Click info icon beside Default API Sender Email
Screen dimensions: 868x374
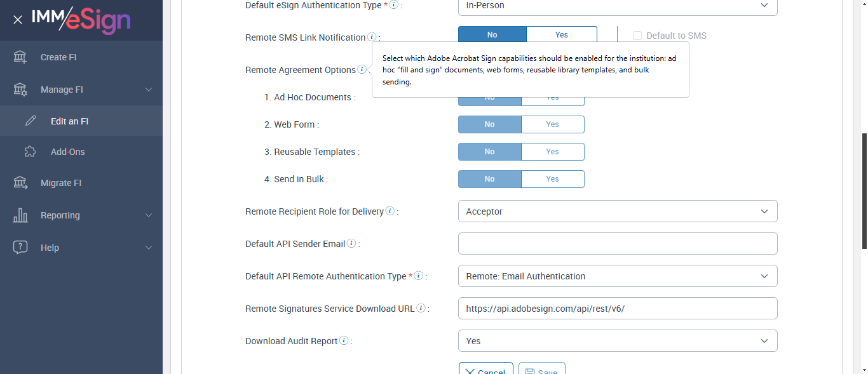351,244
